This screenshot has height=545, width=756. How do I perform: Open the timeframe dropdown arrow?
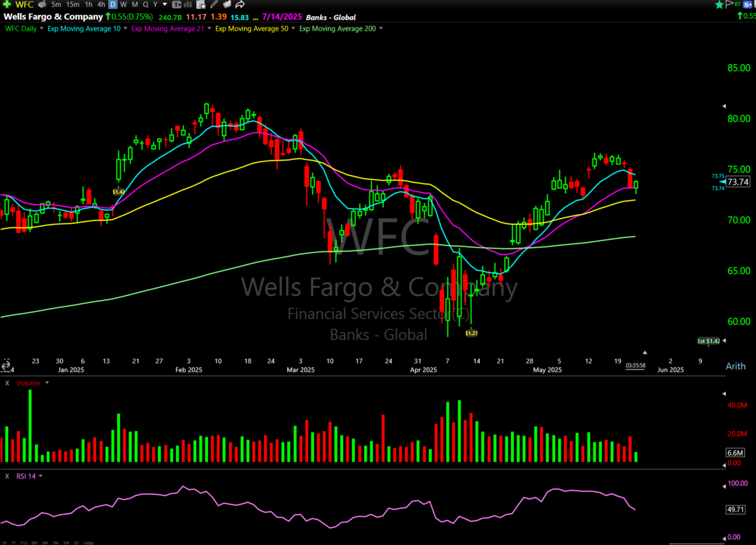tap(165, 4)
